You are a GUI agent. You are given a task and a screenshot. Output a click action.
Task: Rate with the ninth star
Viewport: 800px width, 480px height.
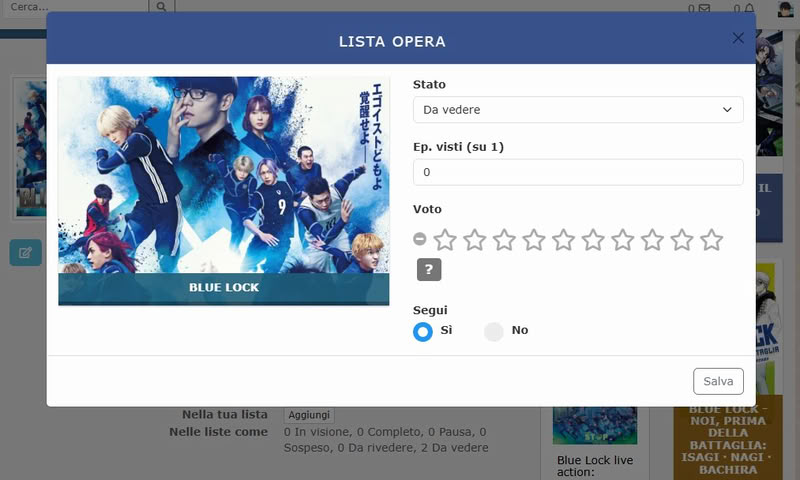click(682, 240)
